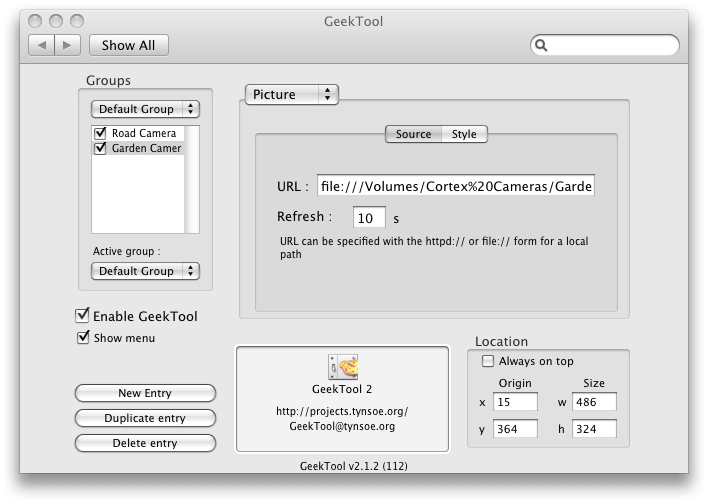Click the search magnifier icon
Image resolution: width=708 pixels, height=503 pixels.
[x=541, y=45]
